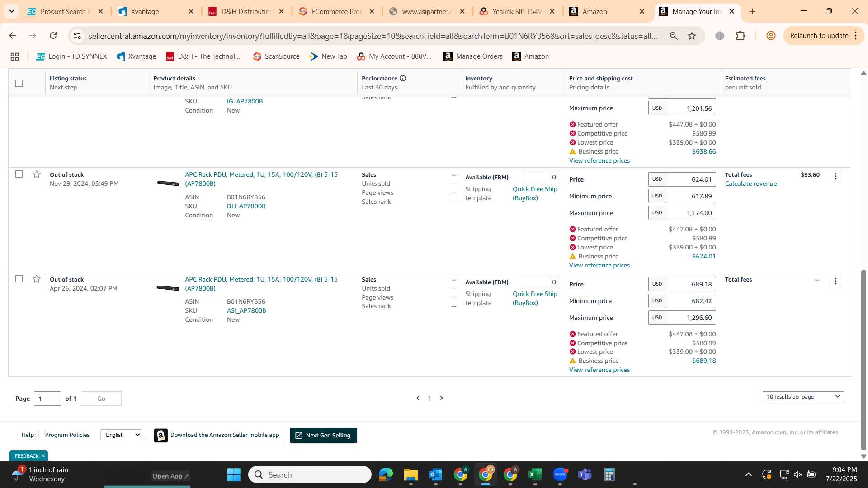Viewport: 868px width, 488px height.
Task: Click the Windows taskbar Search box
Action: [x=310, y=474]
